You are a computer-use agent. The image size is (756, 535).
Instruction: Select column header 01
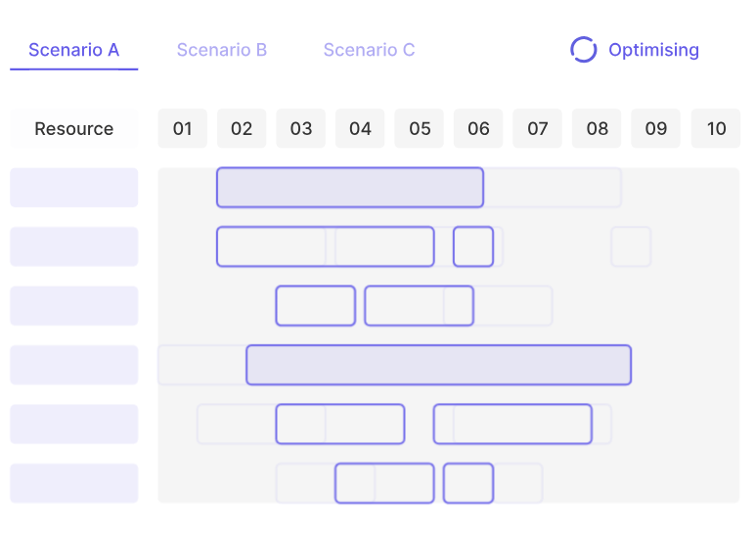[x=182, y=128]
